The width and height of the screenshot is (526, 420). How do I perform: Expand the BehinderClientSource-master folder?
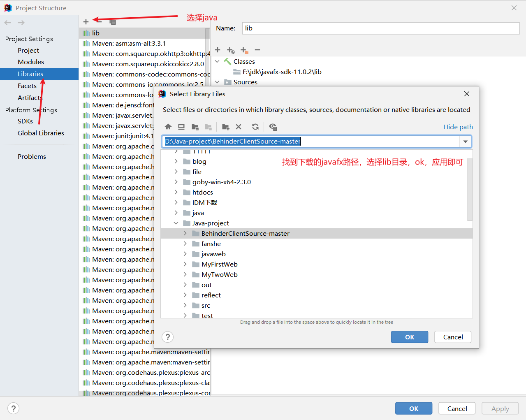[185, 233]
